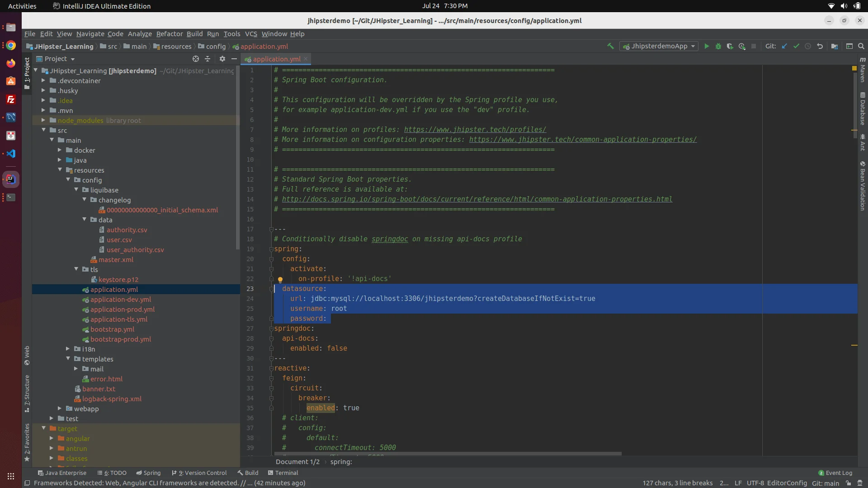Screen dimensions: 868x488
Task: Toggle the Spring tool window
Action: coord(148,473)
